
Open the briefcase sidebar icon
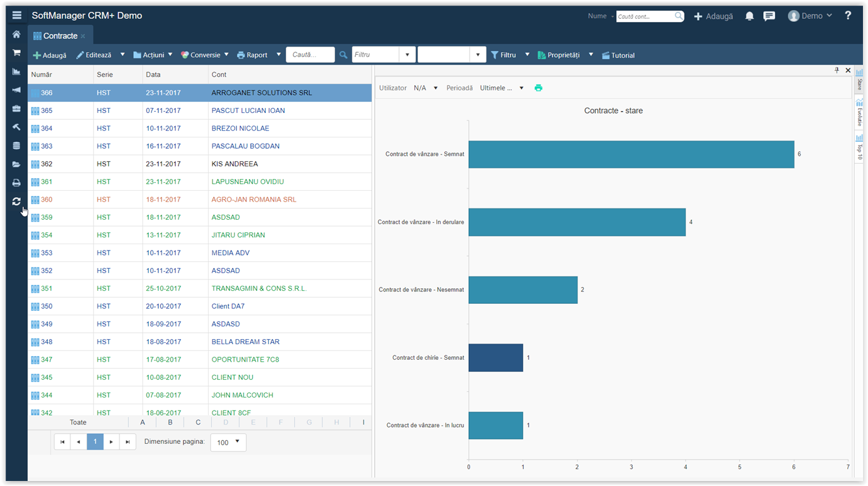pyautogui.click(x=16, y=109)
